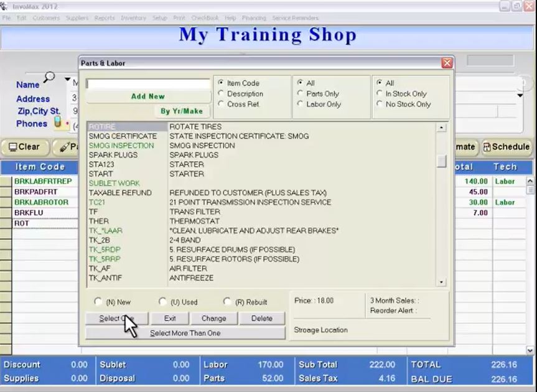Open the dropdown arrow next to Name field

pos(67,80)
